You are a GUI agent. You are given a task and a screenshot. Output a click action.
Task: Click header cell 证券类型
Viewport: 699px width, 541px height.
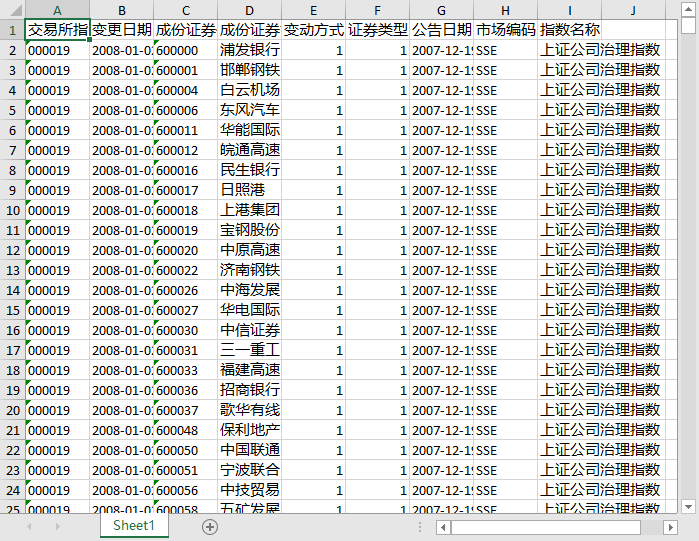(x=378, y=30)
